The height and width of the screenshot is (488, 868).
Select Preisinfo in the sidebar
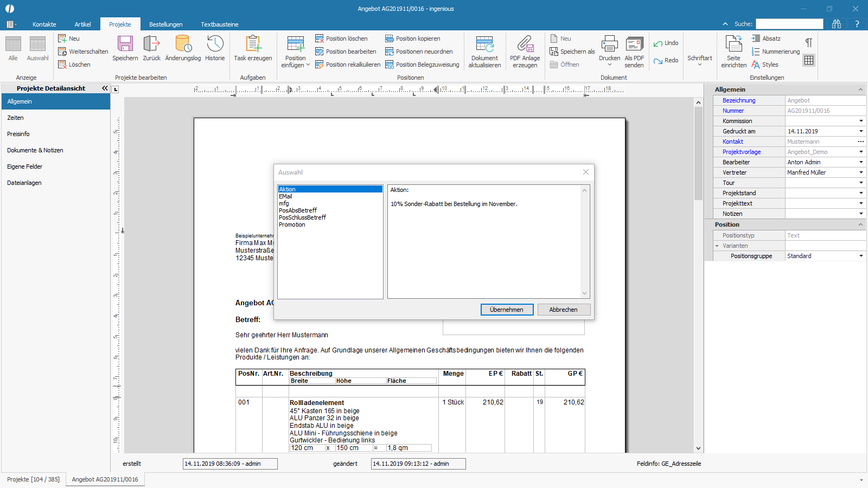[56, 134]
